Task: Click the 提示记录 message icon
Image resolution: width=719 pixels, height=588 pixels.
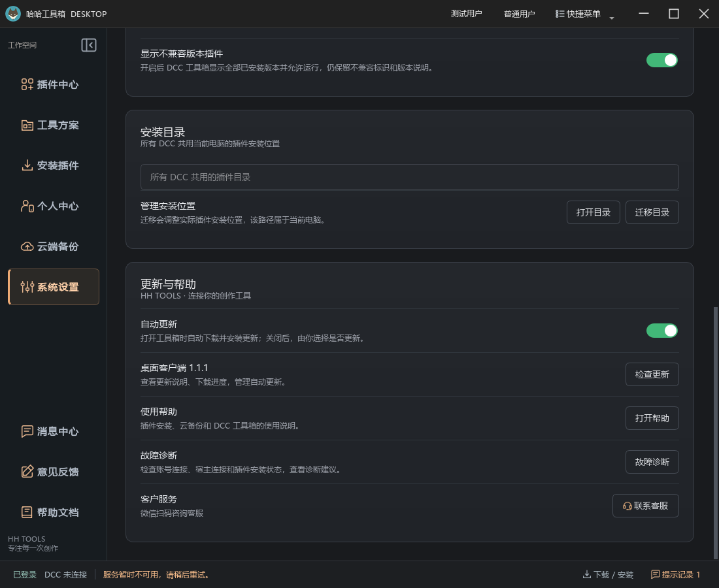Action: point(655,574)
